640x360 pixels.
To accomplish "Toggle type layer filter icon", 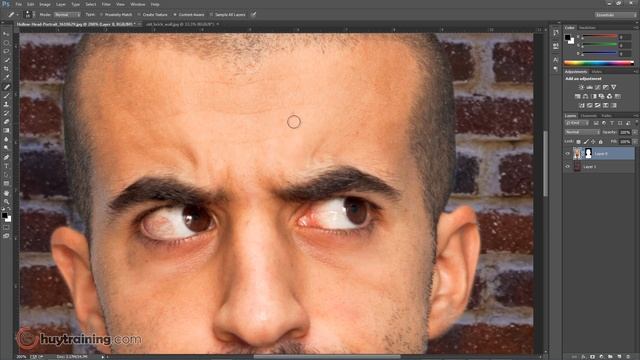I will pyautogui.click(x=612, y=123).
